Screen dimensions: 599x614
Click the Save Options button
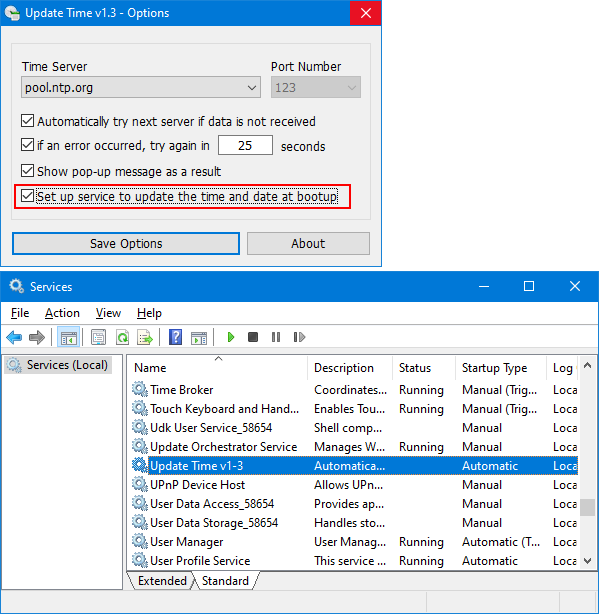point(126,244)
